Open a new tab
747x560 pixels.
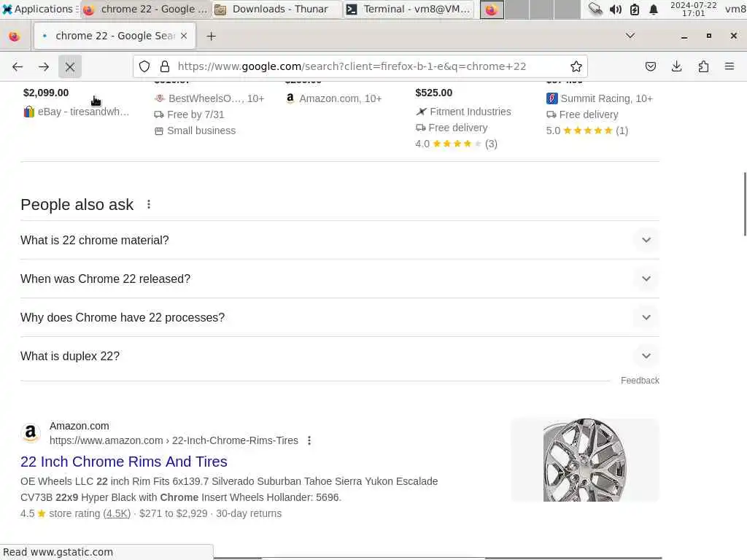(211, 36)
